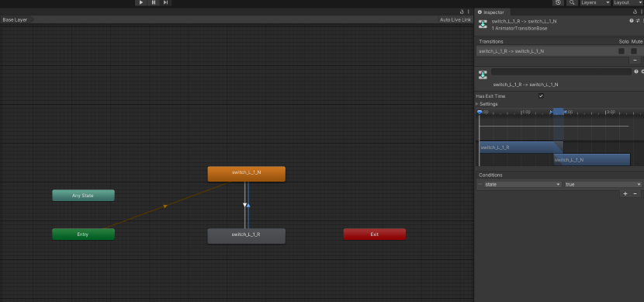Click the Transitions section header

(491, 41)
